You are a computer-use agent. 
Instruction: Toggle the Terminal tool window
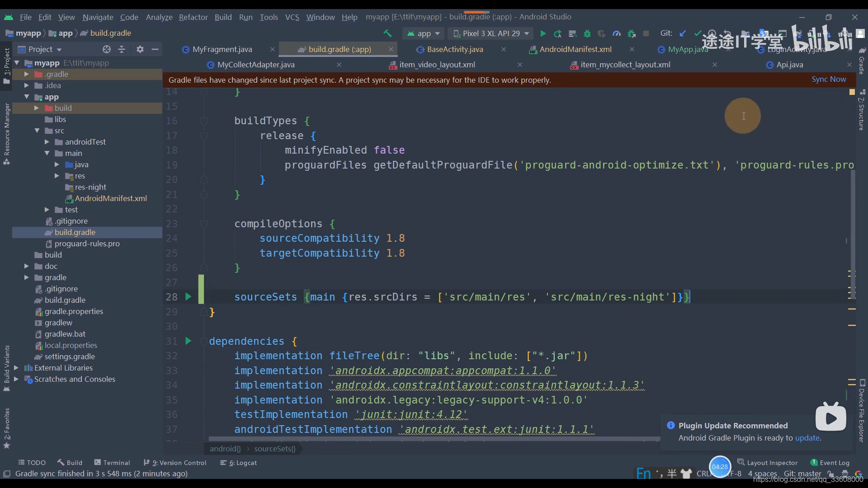[x=112, y=463]
